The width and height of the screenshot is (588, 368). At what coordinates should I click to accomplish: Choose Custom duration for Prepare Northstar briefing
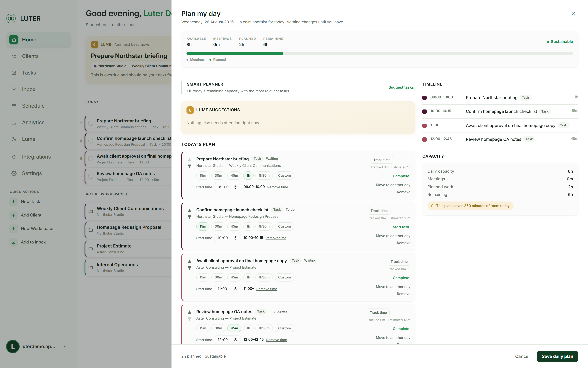coord(284,175)
